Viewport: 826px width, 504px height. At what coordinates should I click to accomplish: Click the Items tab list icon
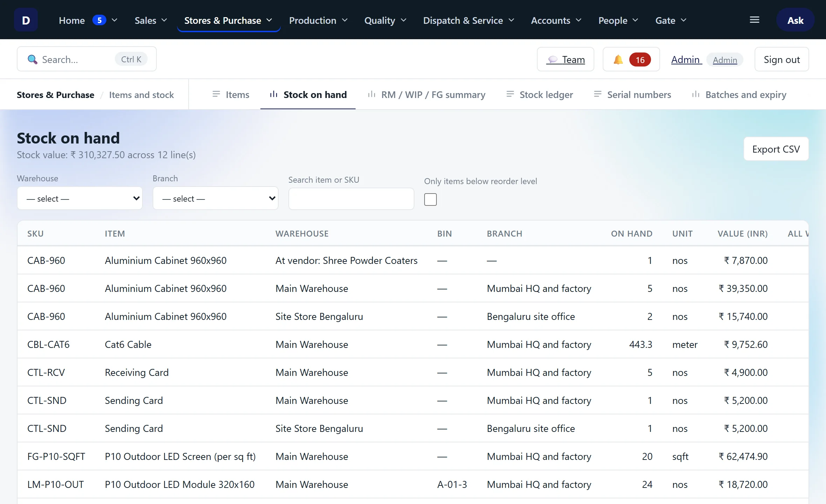216,94
